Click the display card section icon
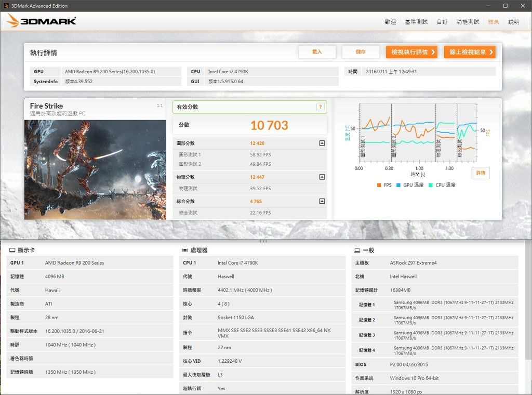Image resolution: width=532 pixels, height=395 pixels. point(12,251)
